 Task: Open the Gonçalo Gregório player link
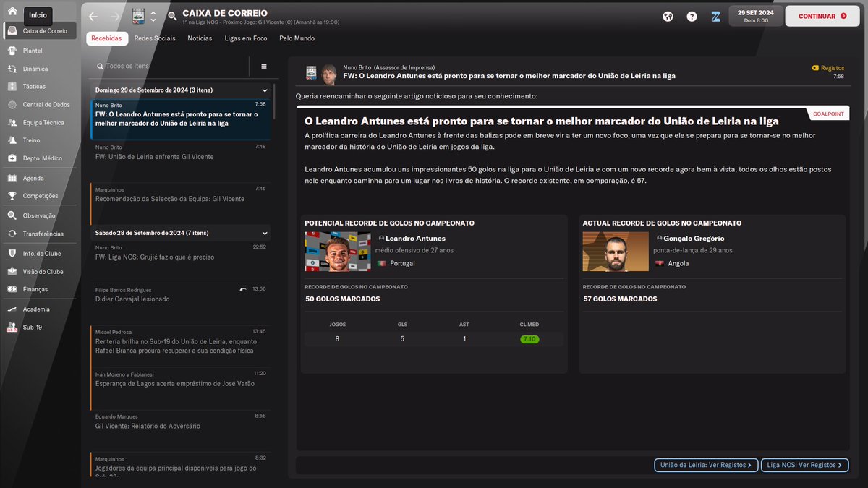click(693, 239)
